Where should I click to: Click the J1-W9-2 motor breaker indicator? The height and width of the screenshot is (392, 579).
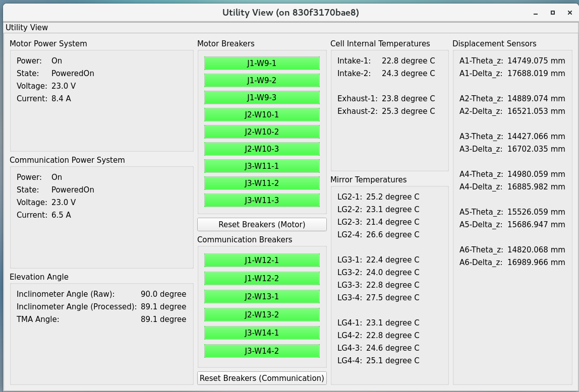tap(262, 81)
